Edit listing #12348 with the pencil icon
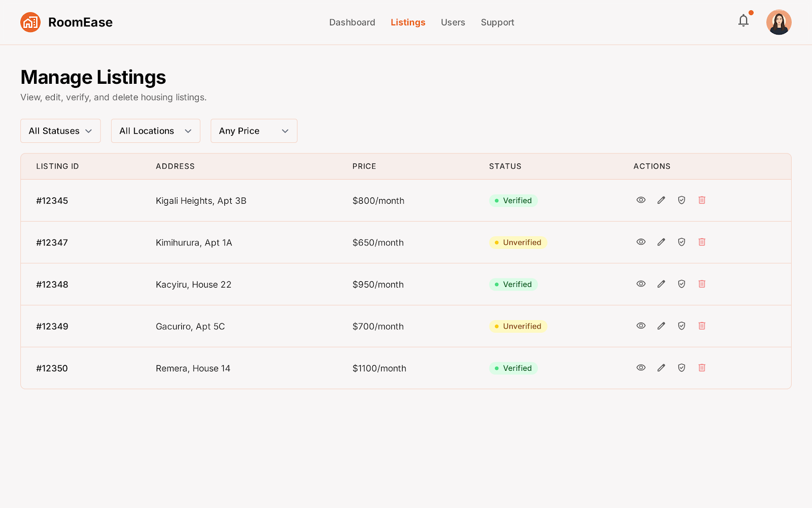The width and height of the screenshot is (812, 508). [x=661, y=284]
